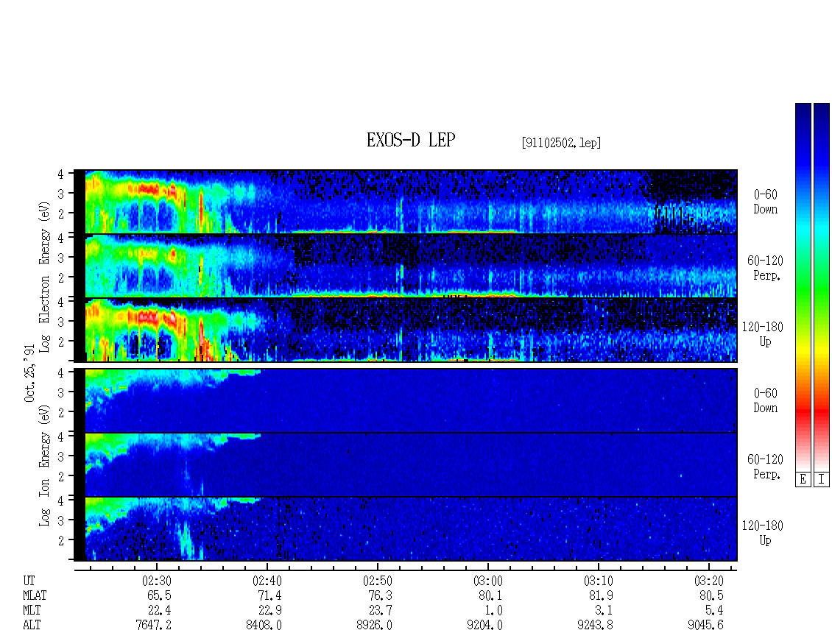Click the 03:10 time tick label
The height and width of the screenshot is (644, 832).
coord(598,581)
